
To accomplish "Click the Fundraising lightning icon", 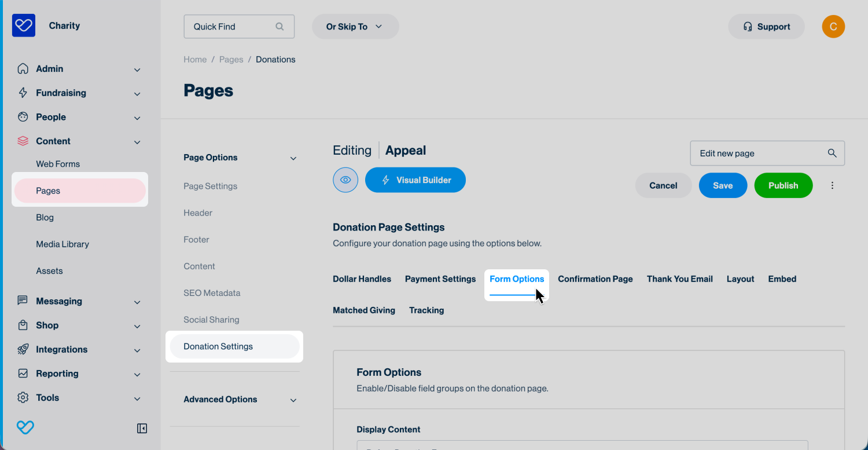I will (23, 93).
